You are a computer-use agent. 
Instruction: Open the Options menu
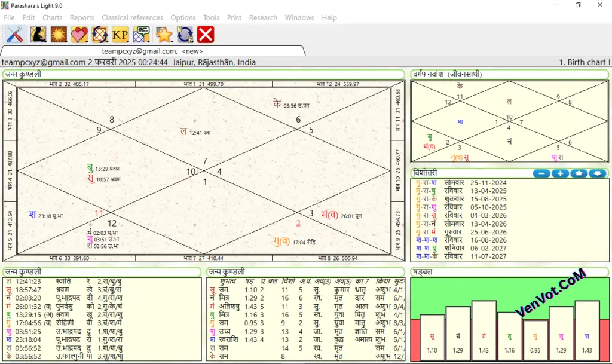183,17
